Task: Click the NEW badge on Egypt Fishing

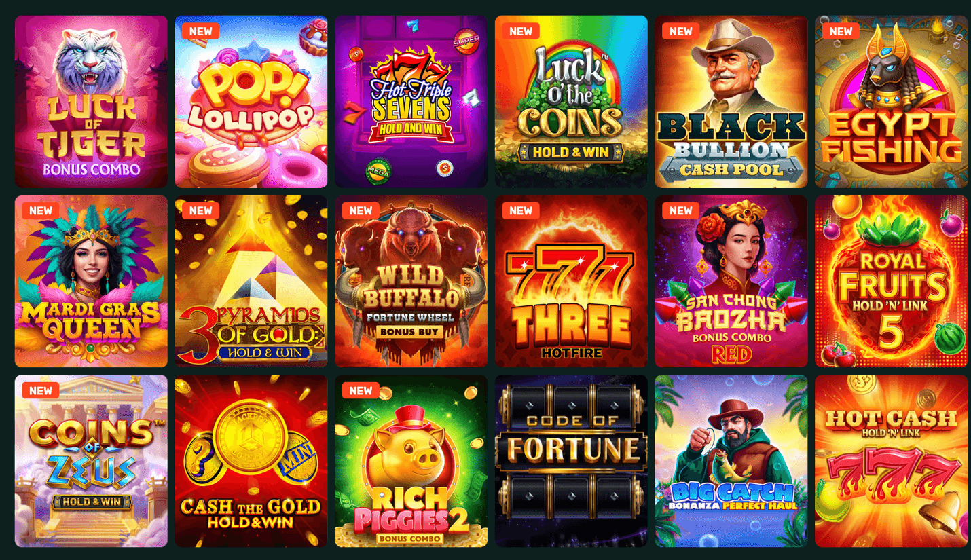Action: pyautogui.click(x=841, y=31)
